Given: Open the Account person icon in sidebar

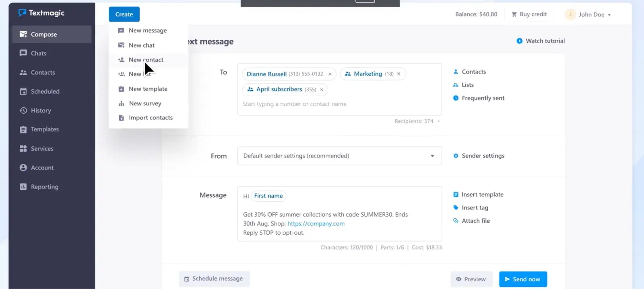Looking at the screenshot, I should coord(23,168).
